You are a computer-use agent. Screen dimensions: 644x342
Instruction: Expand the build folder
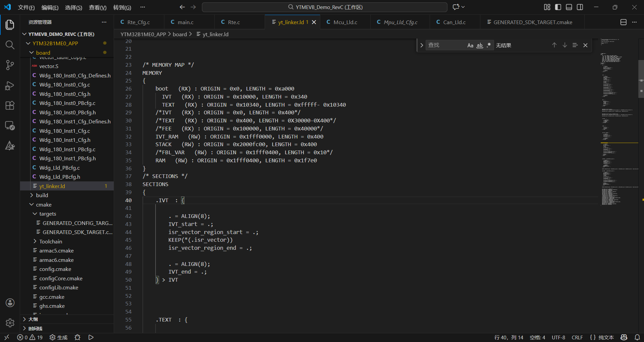(42, 195)
